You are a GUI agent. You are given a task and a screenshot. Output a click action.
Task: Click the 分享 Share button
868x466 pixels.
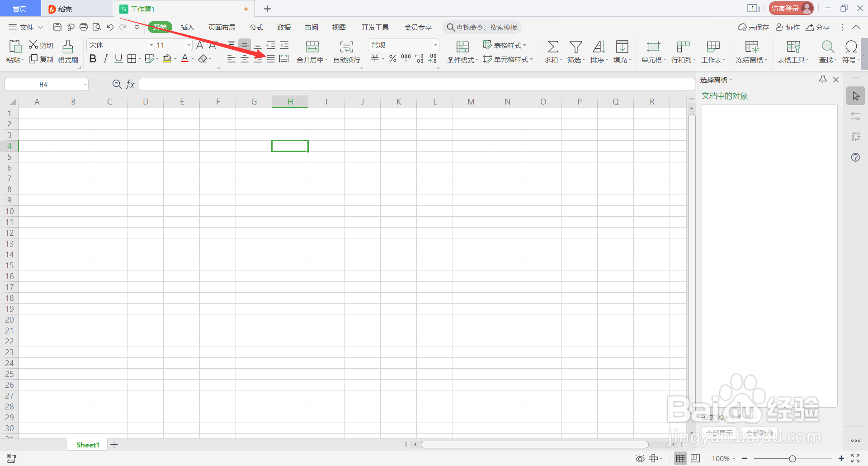click(x=817, y=27)
